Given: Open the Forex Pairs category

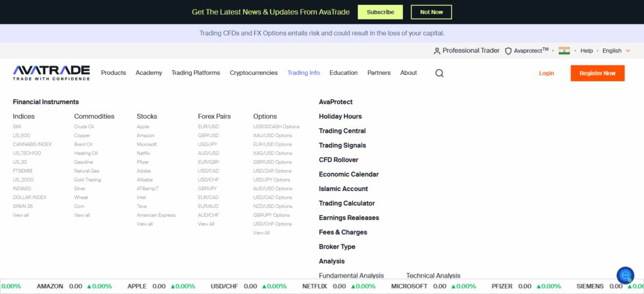Looking at the screenshot, I should click(214, 116).
